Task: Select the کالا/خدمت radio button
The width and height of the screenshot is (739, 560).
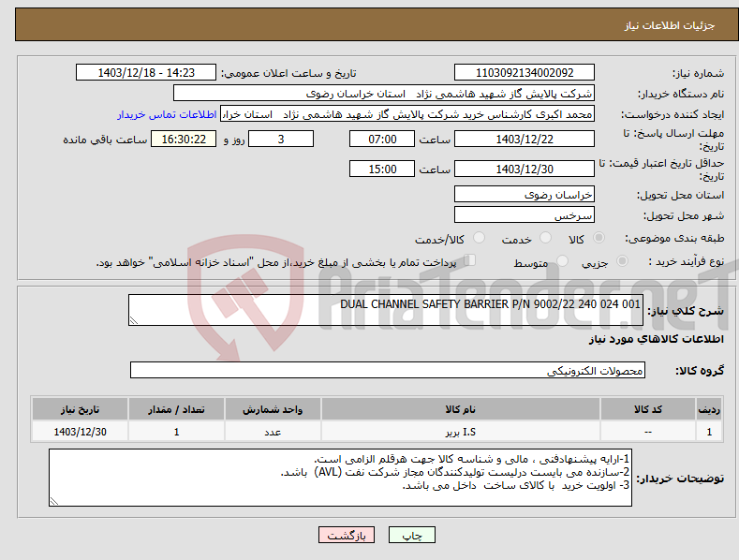Action: (x=479, y=238)
